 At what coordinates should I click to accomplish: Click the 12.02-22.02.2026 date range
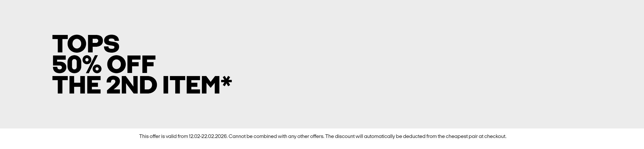pyautogui.click(x=208, y=136)
